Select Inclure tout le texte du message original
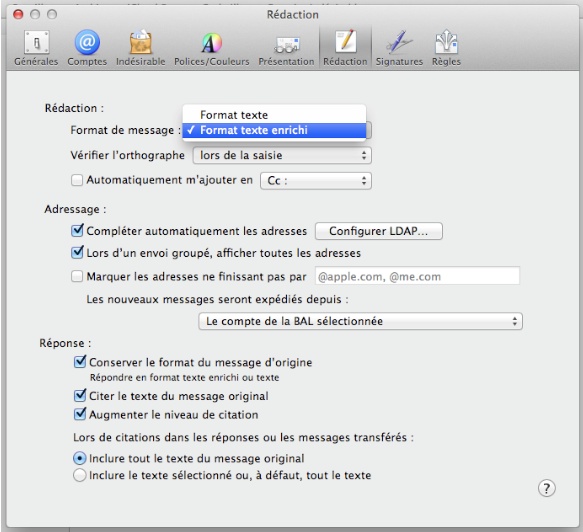This screenshot has height=532, width=583. 80,458
